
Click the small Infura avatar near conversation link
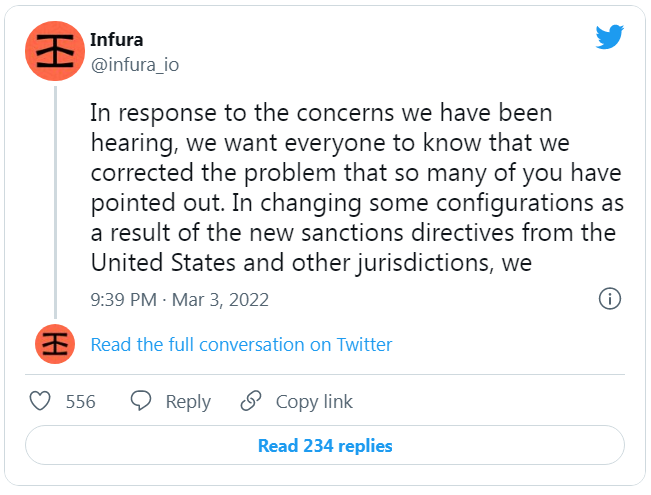pyautogui.click(x=55, y=344)
